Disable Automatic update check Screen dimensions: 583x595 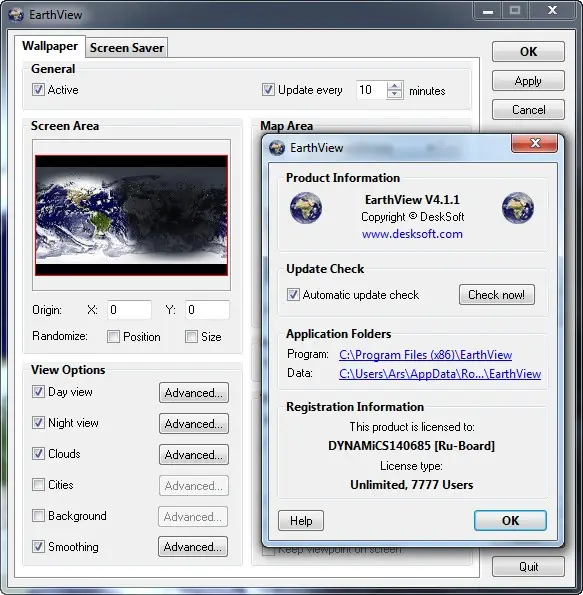[x=293, y=294]
